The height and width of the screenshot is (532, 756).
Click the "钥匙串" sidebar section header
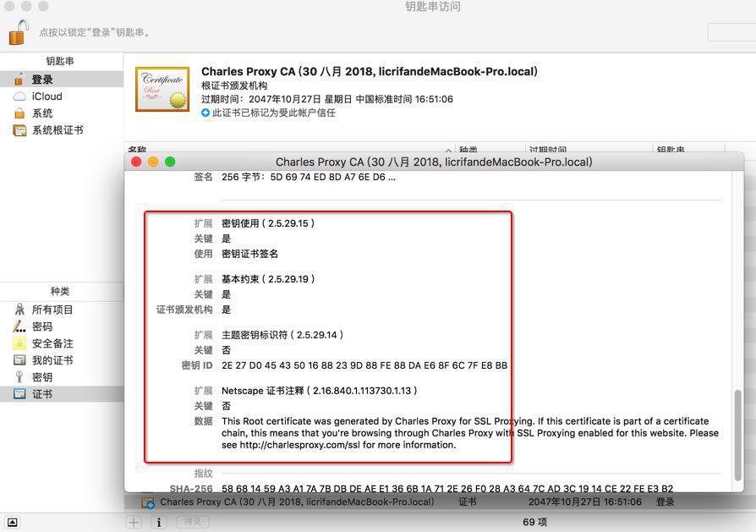click(x=60, y=61)
